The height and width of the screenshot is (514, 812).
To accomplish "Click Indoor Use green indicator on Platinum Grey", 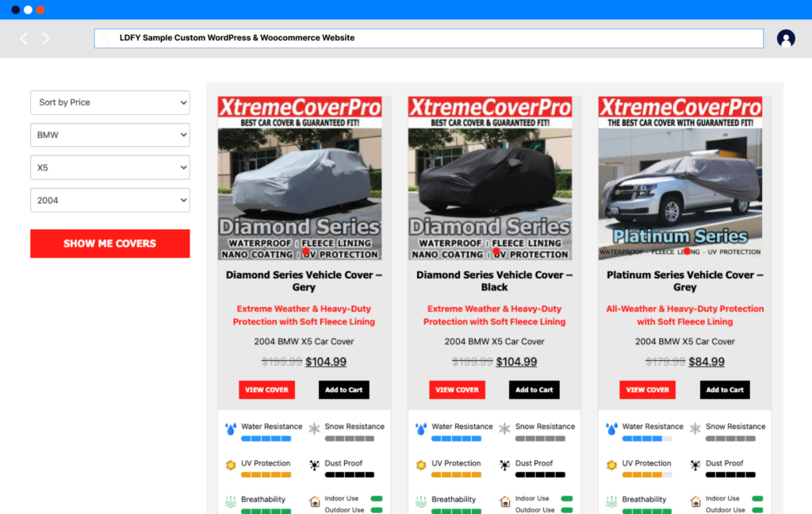I will point(758,498).
